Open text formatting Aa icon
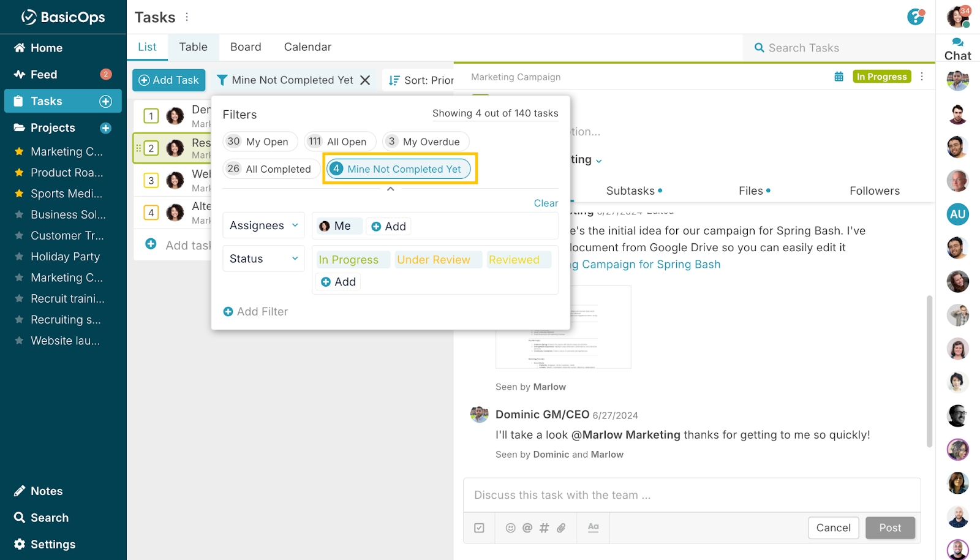This screenshot has height=560, width=980. pos(593,527)
